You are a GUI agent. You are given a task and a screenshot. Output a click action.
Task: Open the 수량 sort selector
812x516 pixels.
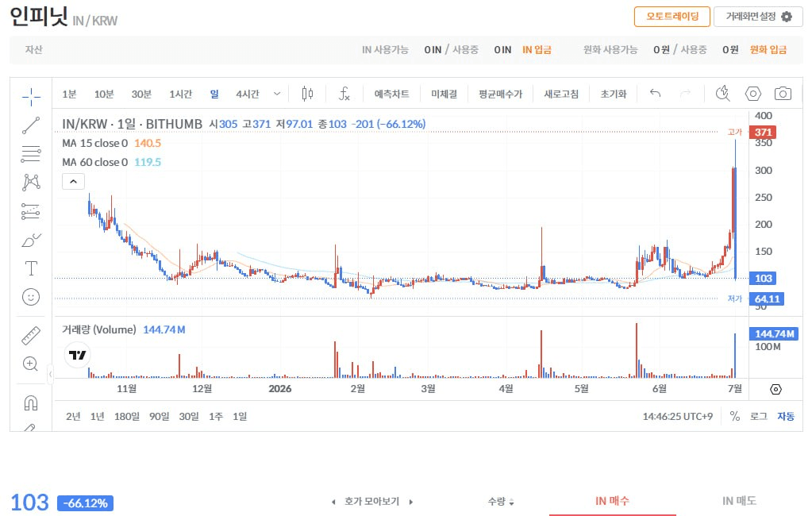click(501, 502)
